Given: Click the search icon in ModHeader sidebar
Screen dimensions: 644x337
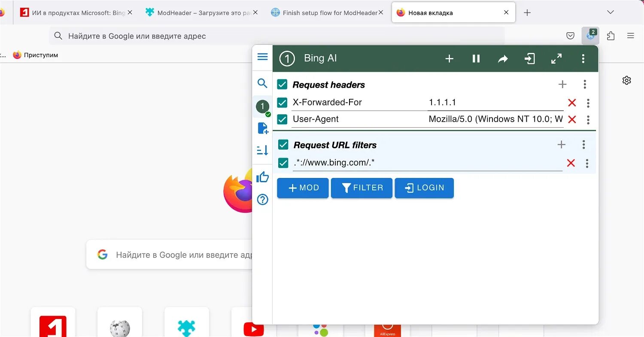Looking at the screenshot, I should pos(262,83).
